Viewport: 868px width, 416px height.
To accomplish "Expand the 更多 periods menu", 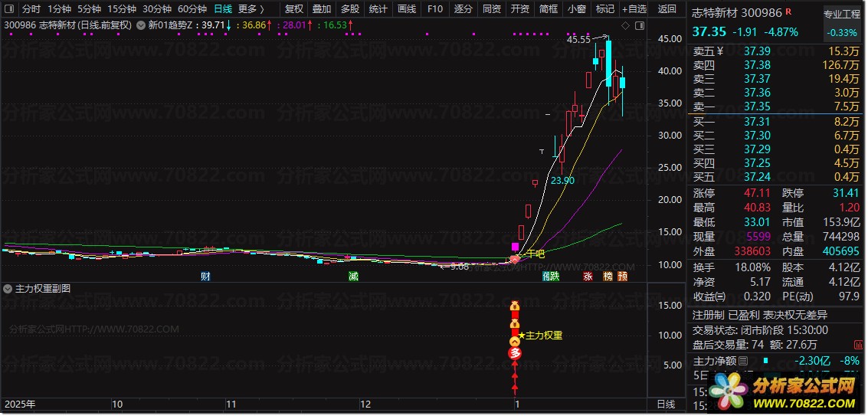I will tap(251, 9).
